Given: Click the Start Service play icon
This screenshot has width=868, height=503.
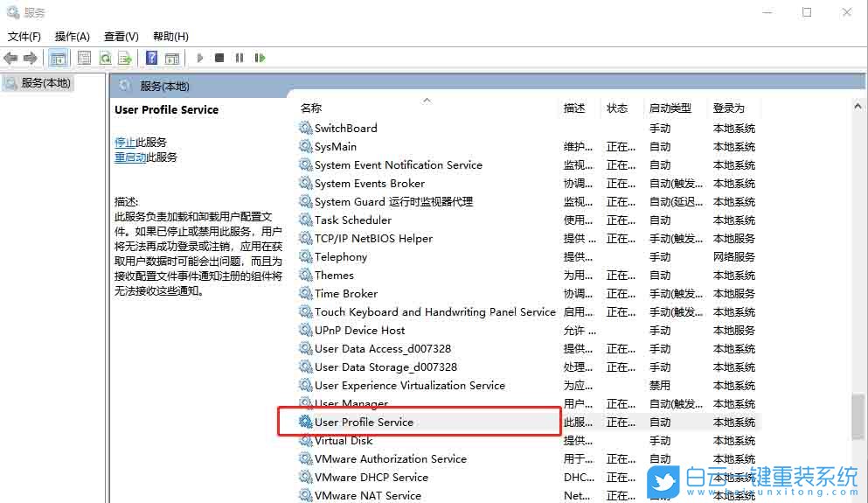Looking at the screenshot, I should [x=200, y=58].
